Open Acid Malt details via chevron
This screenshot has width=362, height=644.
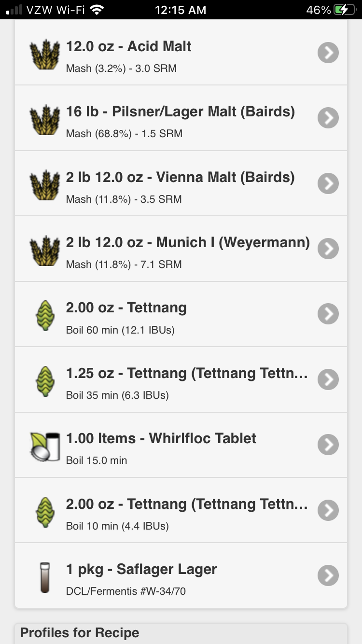328,53
